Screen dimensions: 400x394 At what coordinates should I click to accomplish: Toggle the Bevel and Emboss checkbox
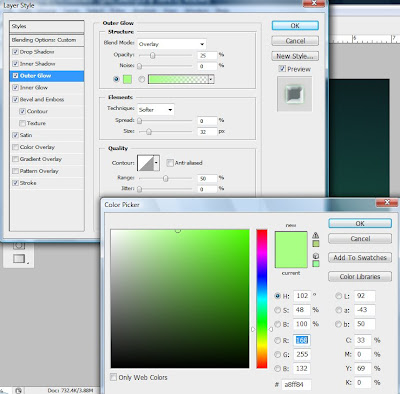click(x=15, y=99)
